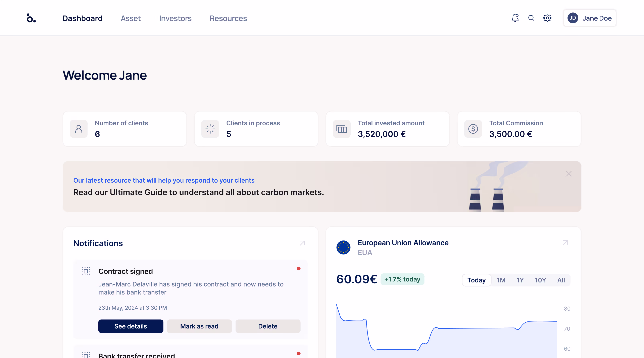
Task: Open the Investors tab
Action: click(175, 18)
